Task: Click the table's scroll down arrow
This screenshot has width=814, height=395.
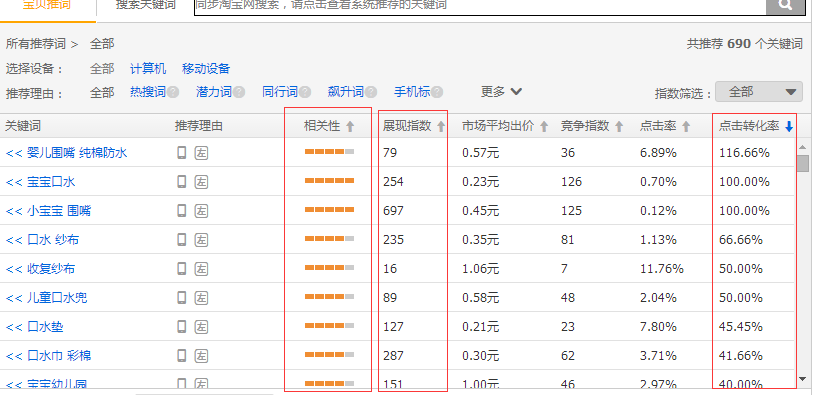Action: 803,379
